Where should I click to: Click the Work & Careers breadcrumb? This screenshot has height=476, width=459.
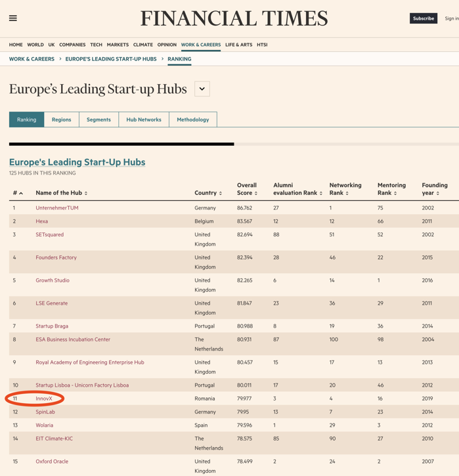coord(32,59)
